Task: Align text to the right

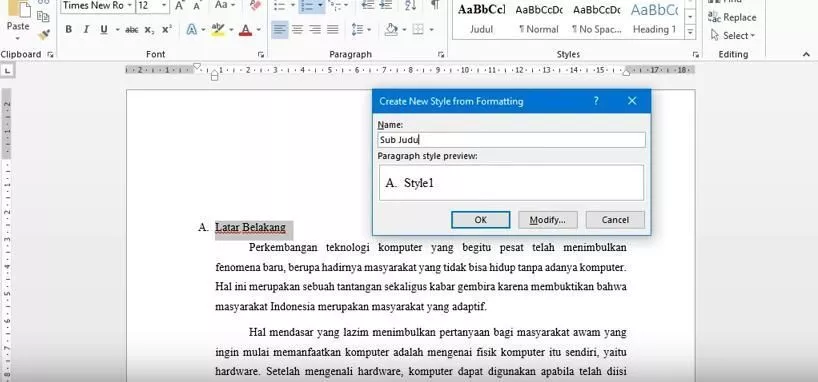Action: (x=315, y=30)
